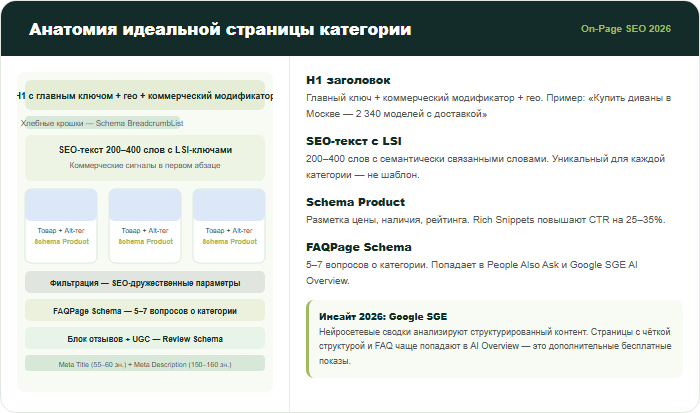Click the Meta Title + Meta Description bar
This screenshot has height=413, width=700.
[145, 364]
